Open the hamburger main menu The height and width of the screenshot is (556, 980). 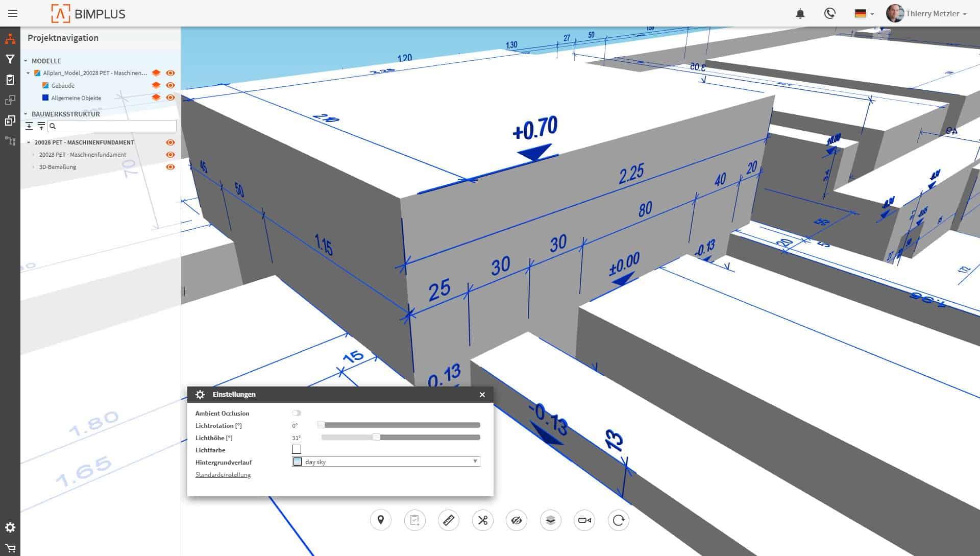coord(13,14)
